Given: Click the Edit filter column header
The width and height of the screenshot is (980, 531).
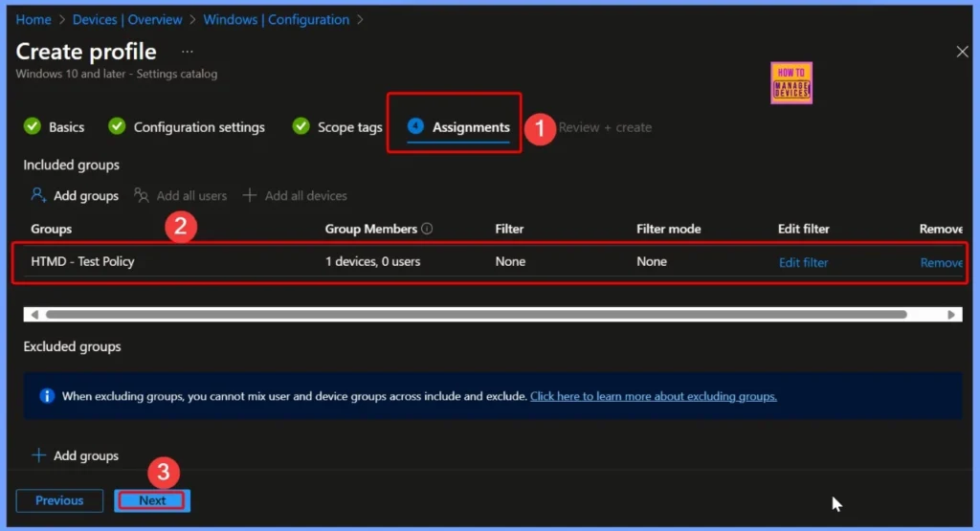Looking at the screenshot, I should pos(803,229).
